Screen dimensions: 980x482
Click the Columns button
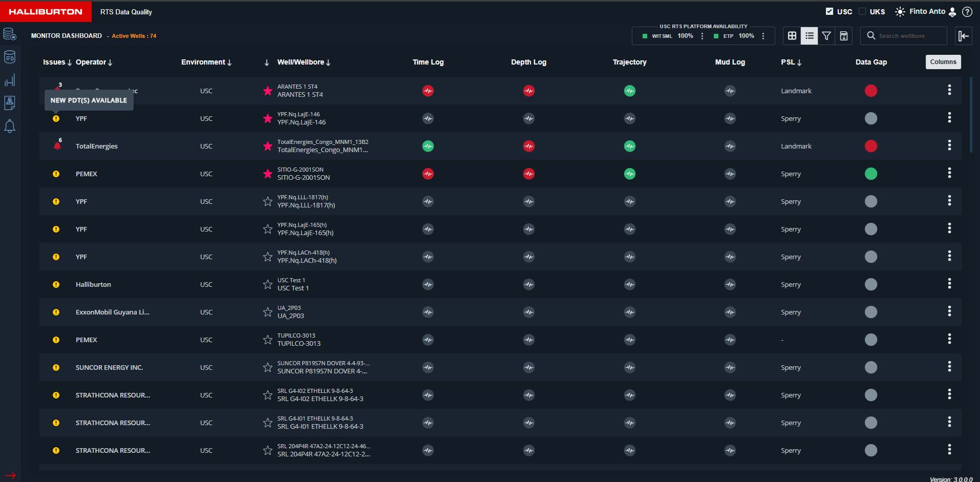pos(943,62)
